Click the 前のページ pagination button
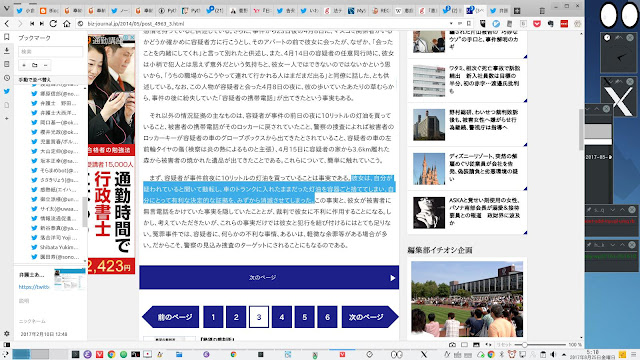The height and width of the screenshot is (360, 640). tap(171, 317)
